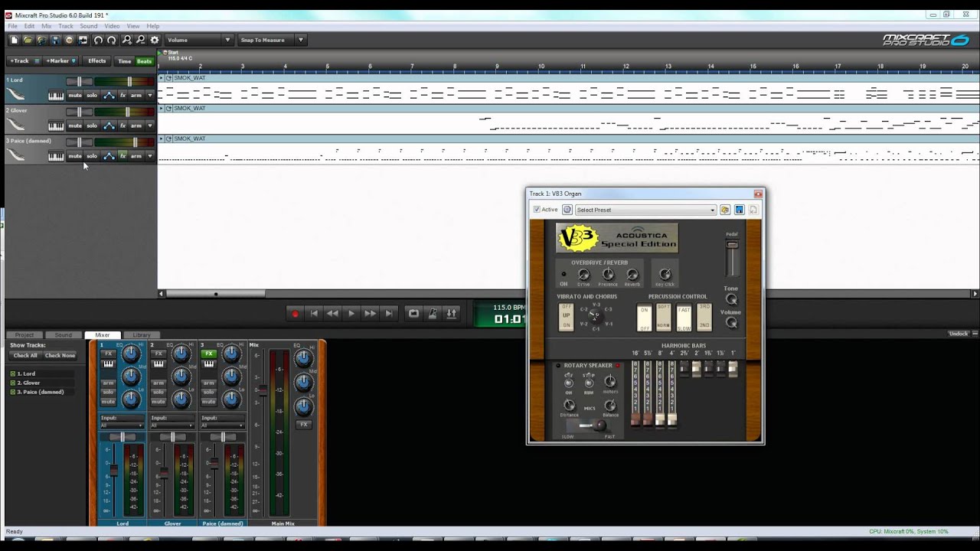980x551 pixels.
Task: Switch to the Library tab
Action: tap(142, 335)
